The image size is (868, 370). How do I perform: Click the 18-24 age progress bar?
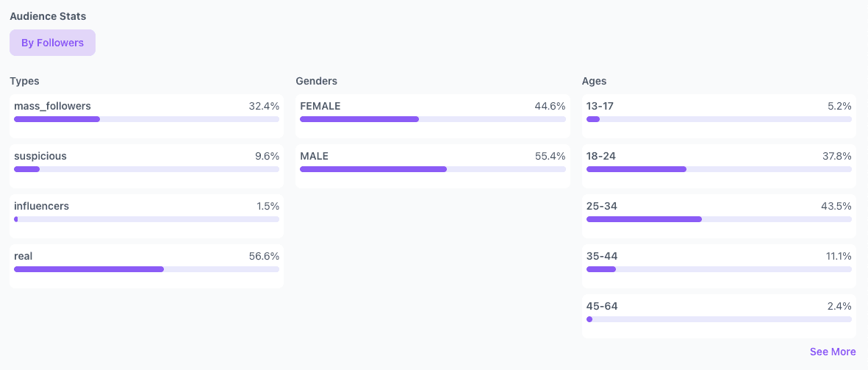pyautogui.click(x=719, y=169)
